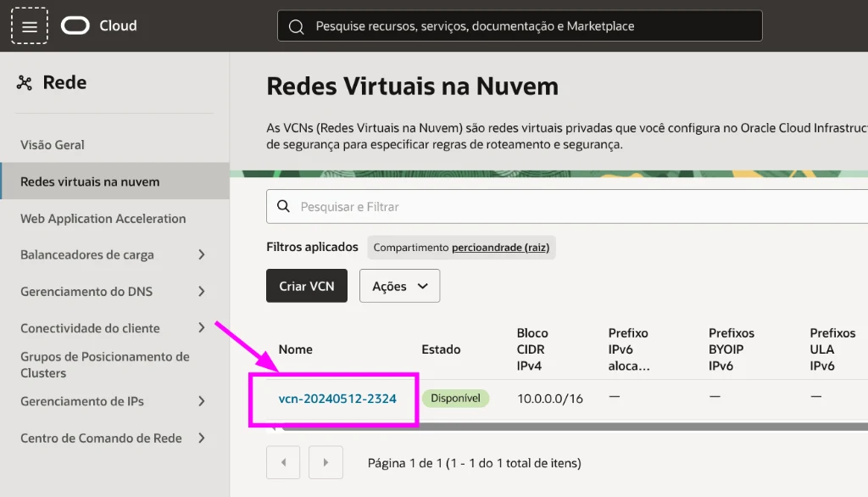The image size is (868, 497).
Task: Open the Ações dropdown
Action: click(x=400, y=286)
